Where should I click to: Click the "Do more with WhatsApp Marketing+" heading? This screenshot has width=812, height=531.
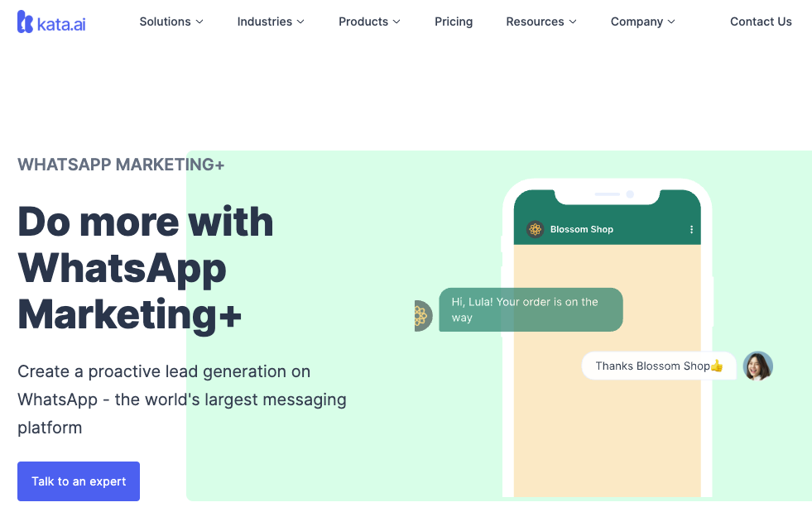[x=146, y=268]
